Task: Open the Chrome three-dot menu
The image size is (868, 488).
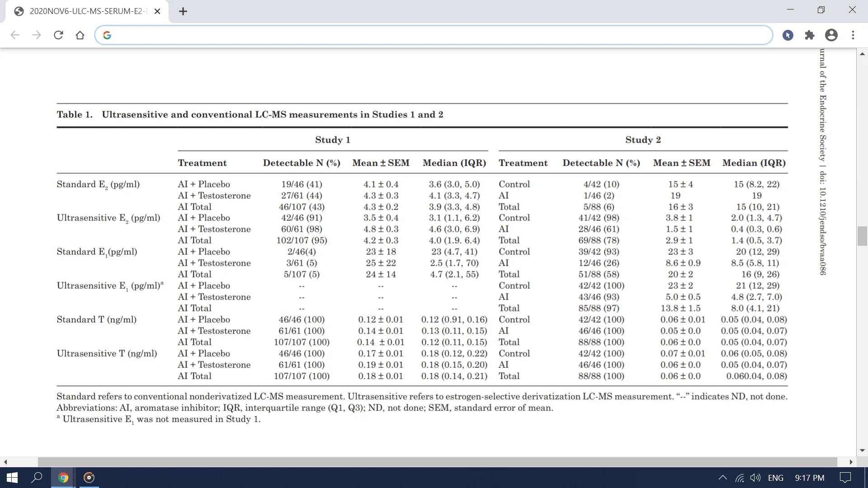Action: (853, 35)
